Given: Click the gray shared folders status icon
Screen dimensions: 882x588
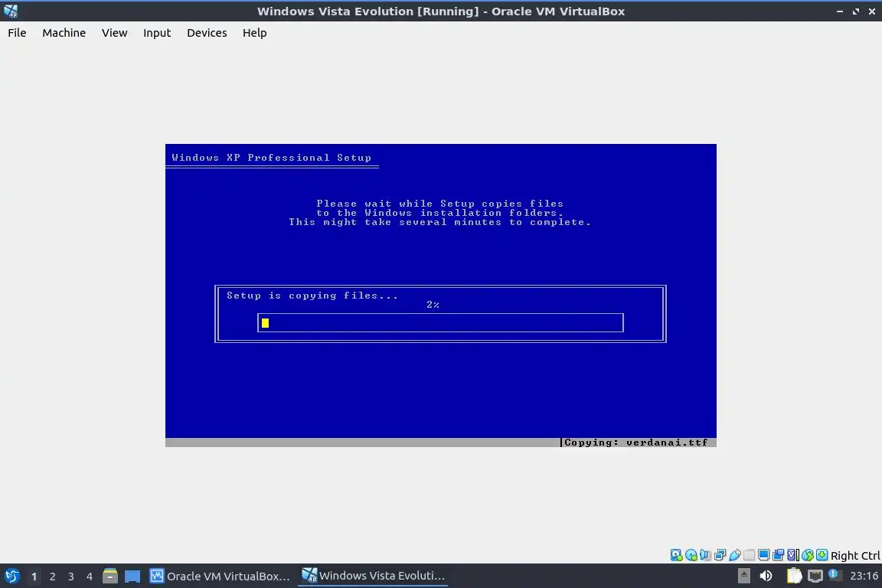Looking at the screenshot, I should coord(750,555).
